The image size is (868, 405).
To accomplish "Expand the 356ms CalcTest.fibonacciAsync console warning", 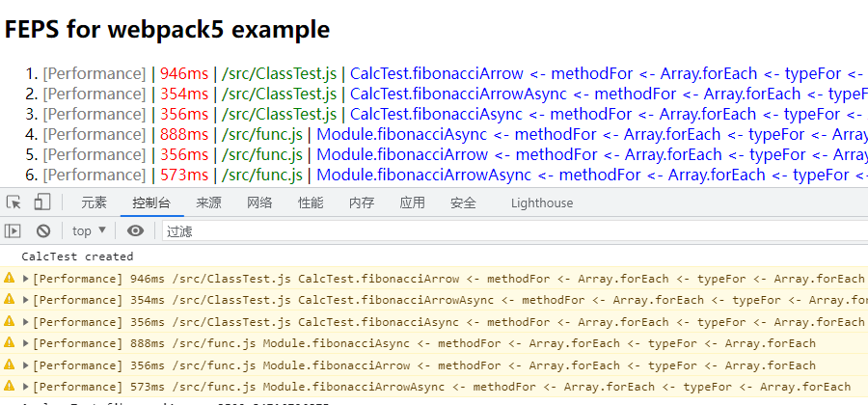I will (x=25, y=321).
